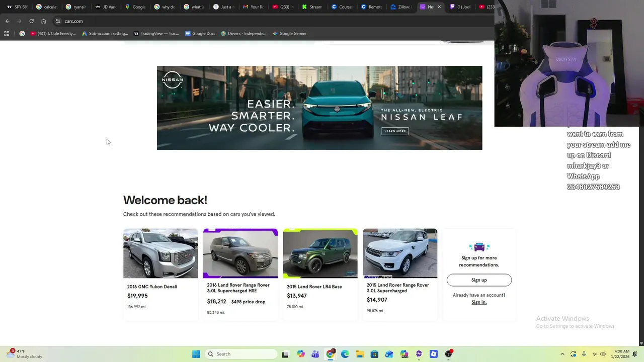This screenshot has height=362, width=644.
Task: Open the Windows Start menu
Action: click(x=196, y=354)
